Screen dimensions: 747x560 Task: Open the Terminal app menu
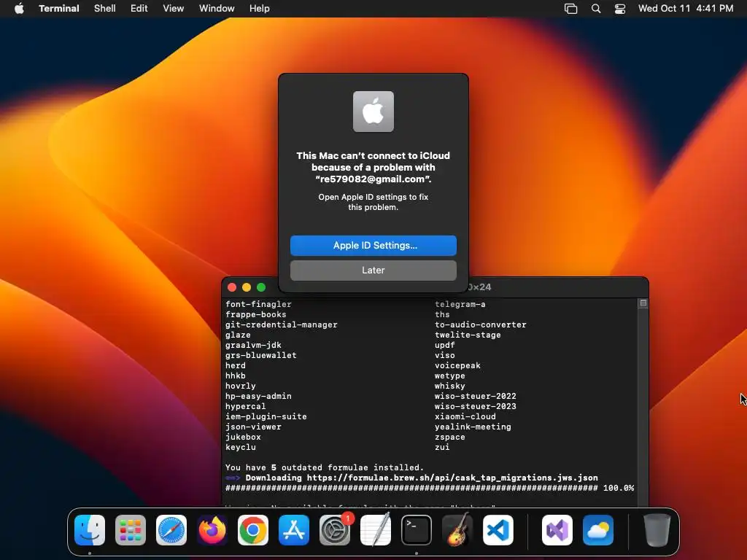pyautogui.click(x=59, y=9)
